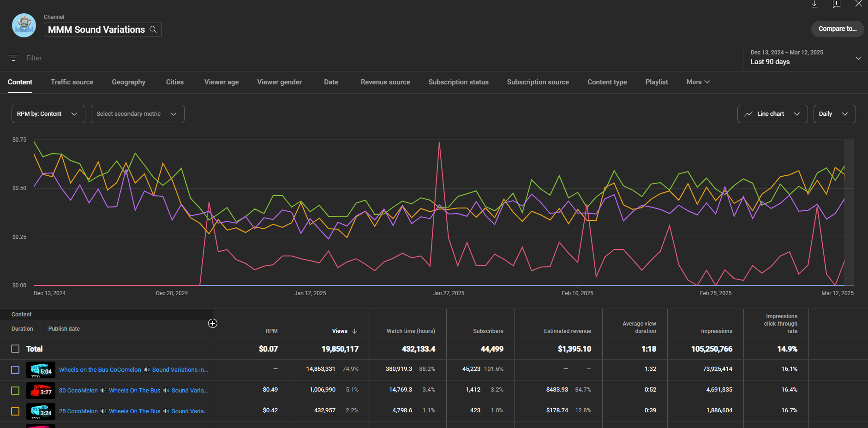
Task: Open the Subscription source tab
Action: tap(538, 82)
